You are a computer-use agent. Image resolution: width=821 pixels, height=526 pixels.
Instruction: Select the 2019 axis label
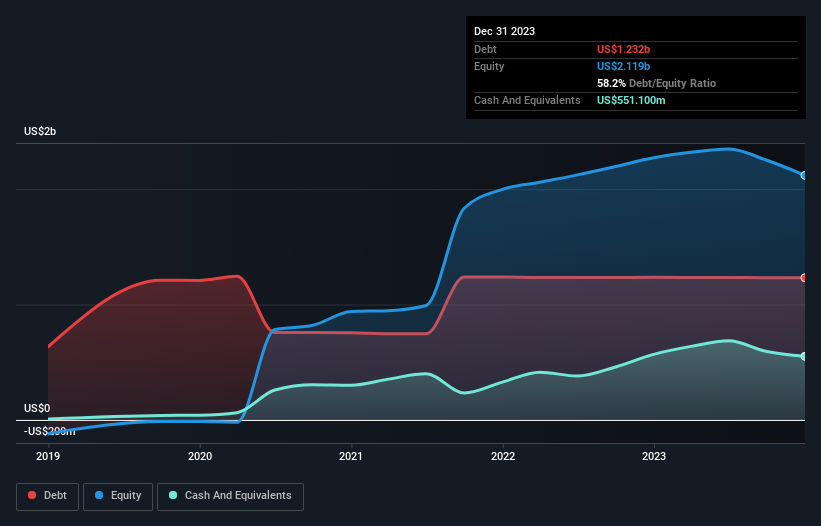(48, 456)
